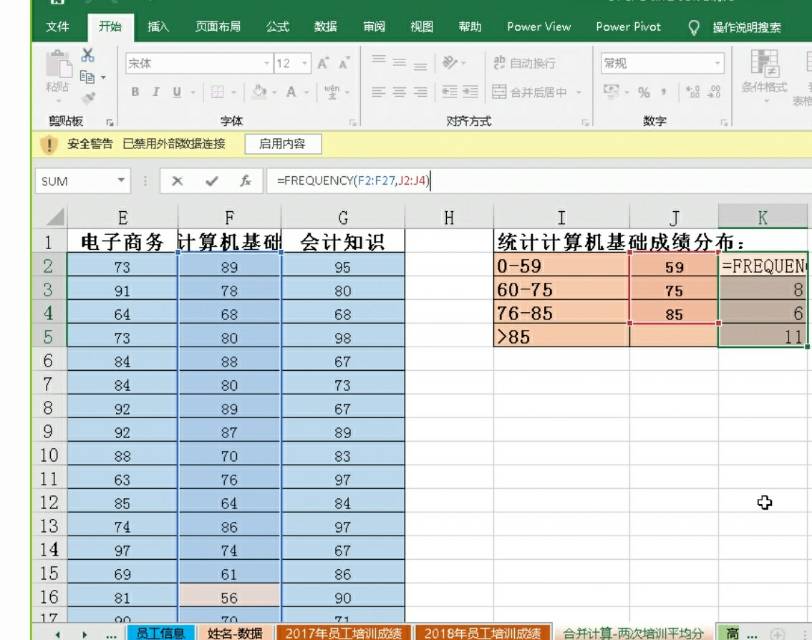Select the 2017年员工培训成绩 sheet tab
This screenshot has width=812, height=640.
click(343, 633)
